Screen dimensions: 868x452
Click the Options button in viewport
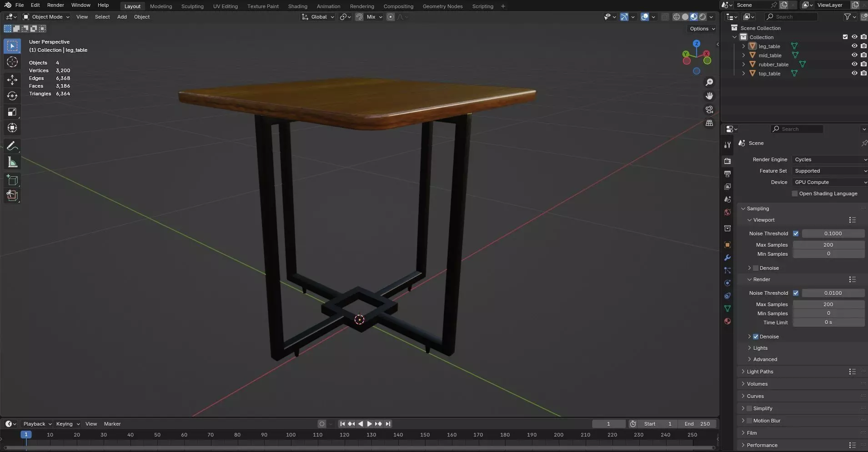click(702, 29)
